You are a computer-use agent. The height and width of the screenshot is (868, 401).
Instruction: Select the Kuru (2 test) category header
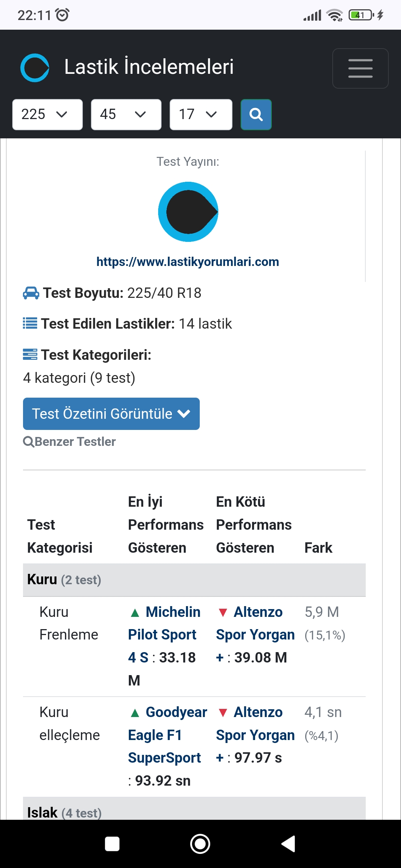point(194,580)
